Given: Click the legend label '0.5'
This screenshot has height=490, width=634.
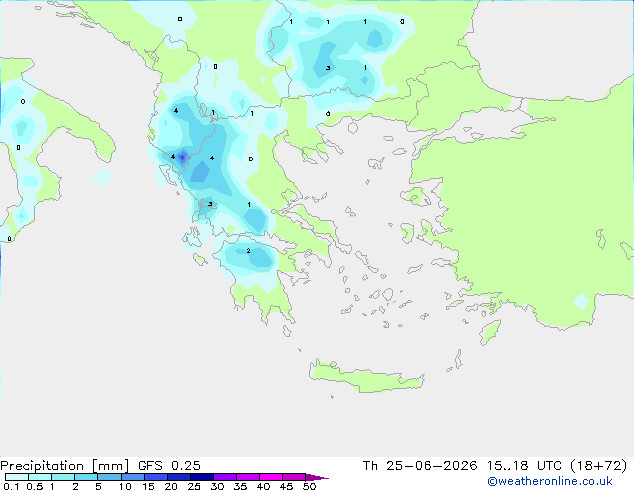Looking at the screenshot, I should tap(35, 486).
